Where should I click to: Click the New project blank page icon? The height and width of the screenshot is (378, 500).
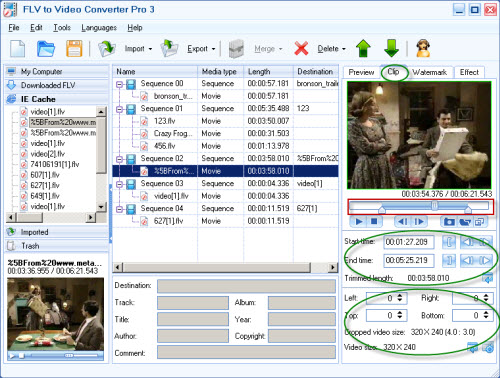pyautogui.click(x=17, y=49)
